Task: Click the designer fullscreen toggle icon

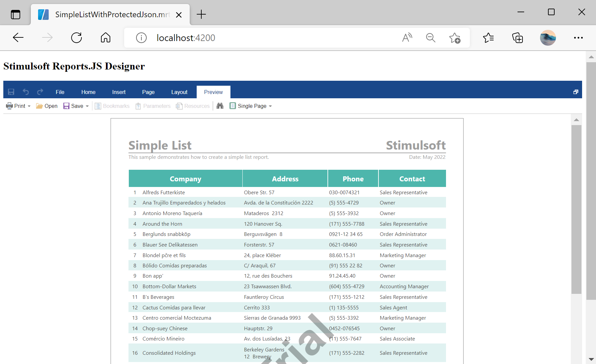Action: click(x=576, y=92)
